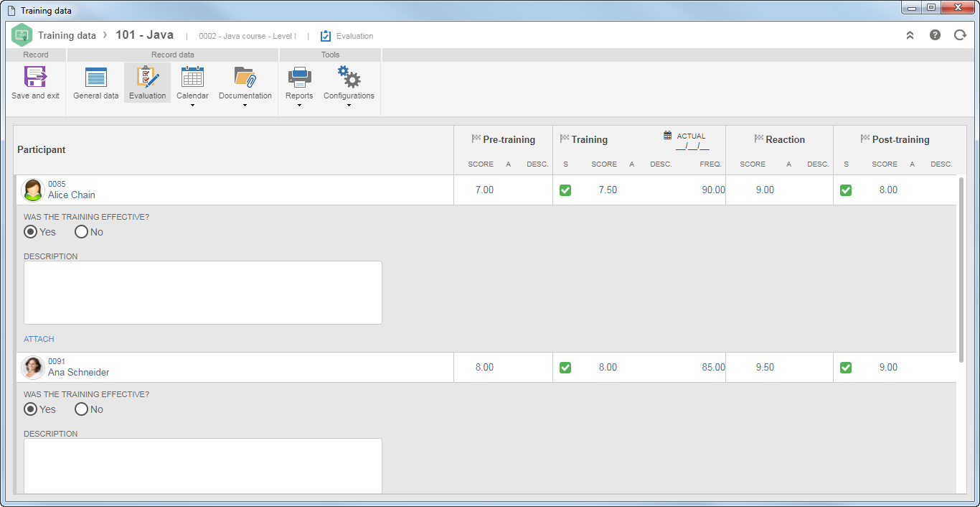Click the help question mark icon
This screenshot has height=507, width=980.
point(935,34)
